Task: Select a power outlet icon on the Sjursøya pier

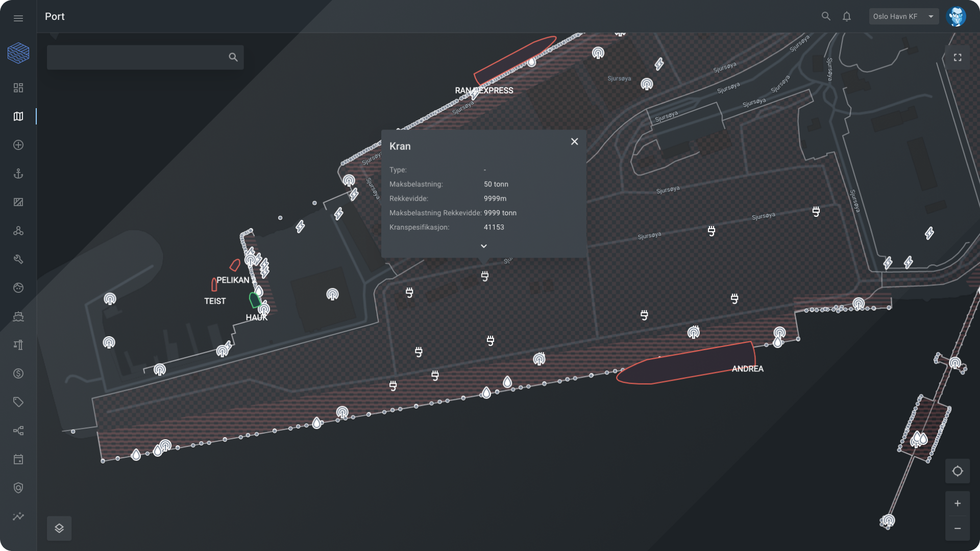Action: click(x=711, y=230)
